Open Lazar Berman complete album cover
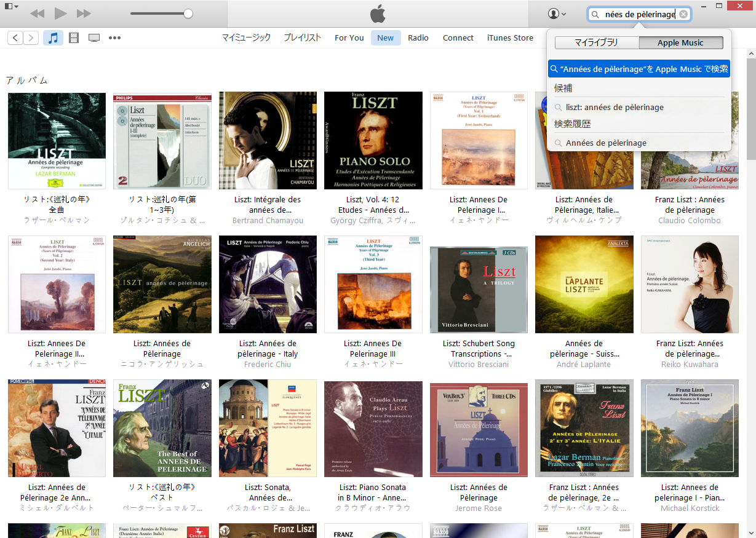The image size is (756, 538). pos(57,140)
